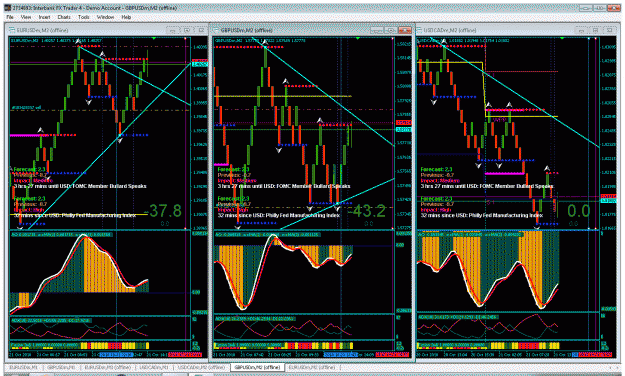This screenshot has height=376, width=625.
Task: Click the chart icon in the GBPUSDm,M2 window title
Action: pos(216,30)
